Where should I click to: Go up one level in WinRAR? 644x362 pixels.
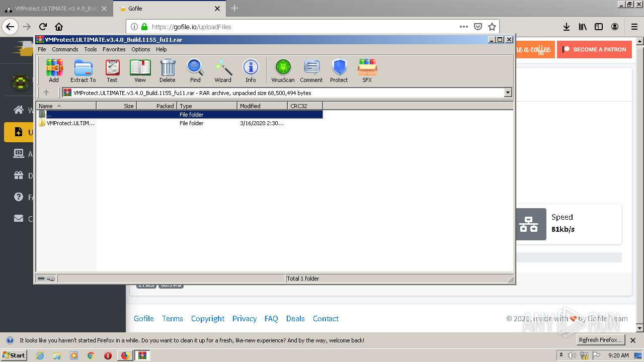pos(46,93)
